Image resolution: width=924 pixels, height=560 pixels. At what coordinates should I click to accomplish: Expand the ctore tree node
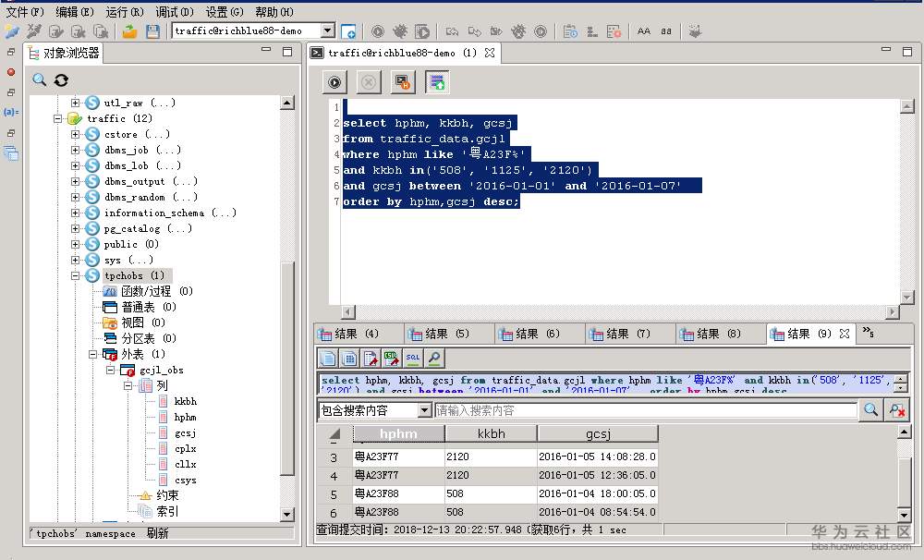(76, 134)
